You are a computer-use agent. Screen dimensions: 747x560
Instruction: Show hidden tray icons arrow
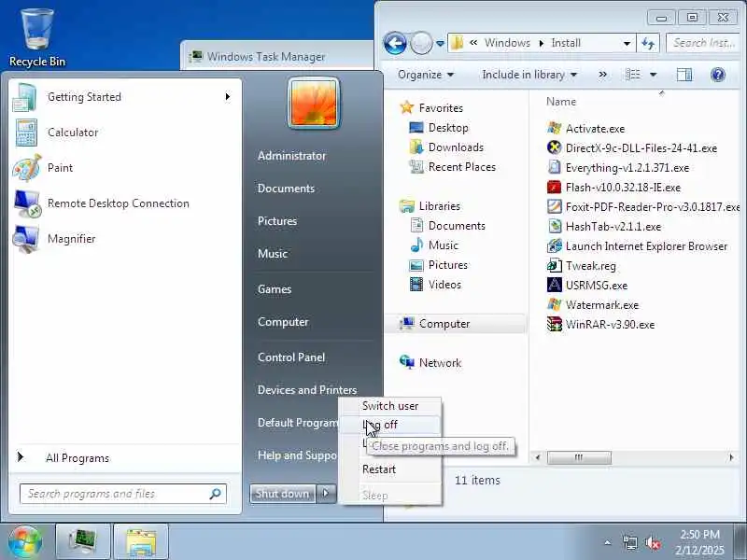click(x=608, y=542)
